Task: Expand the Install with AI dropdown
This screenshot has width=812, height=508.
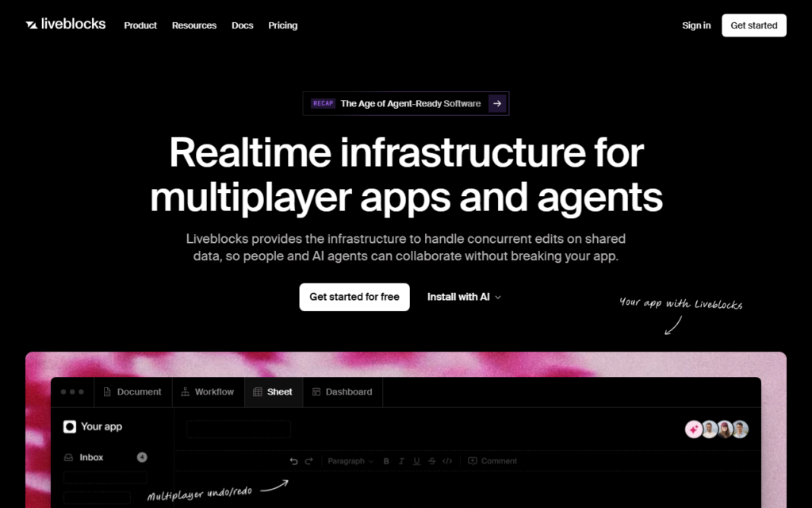Action: tap(464, 297)
